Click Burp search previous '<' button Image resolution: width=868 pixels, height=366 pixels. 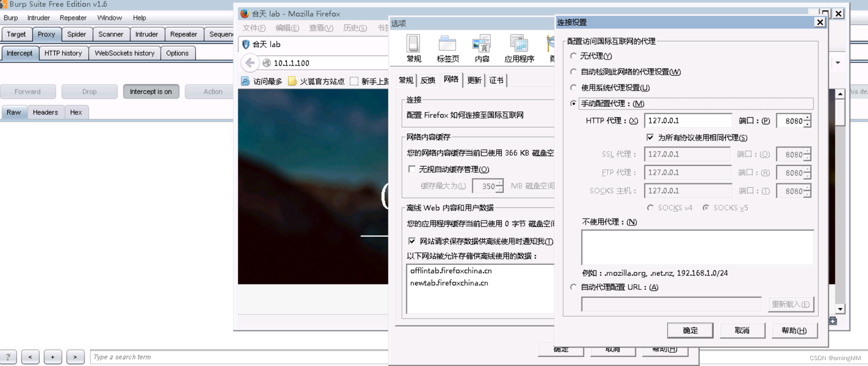[x=30, y=357]
